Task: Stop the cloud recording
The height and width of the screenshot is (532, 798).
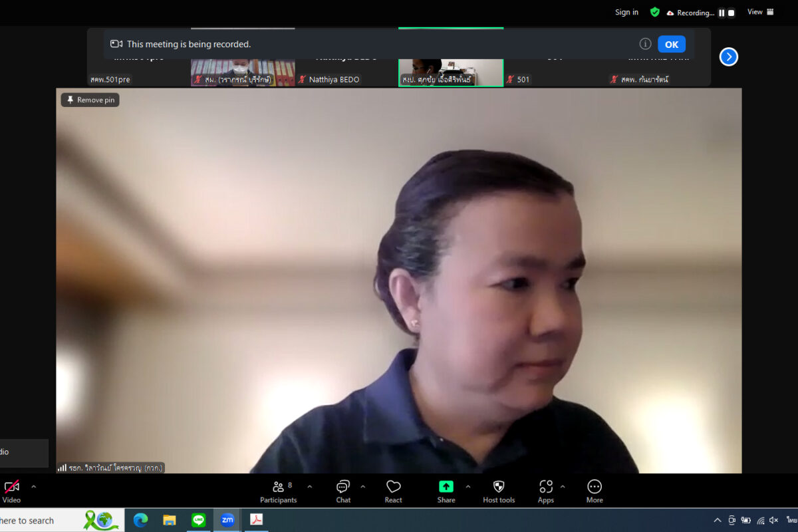Action: [x=731, y=13]
